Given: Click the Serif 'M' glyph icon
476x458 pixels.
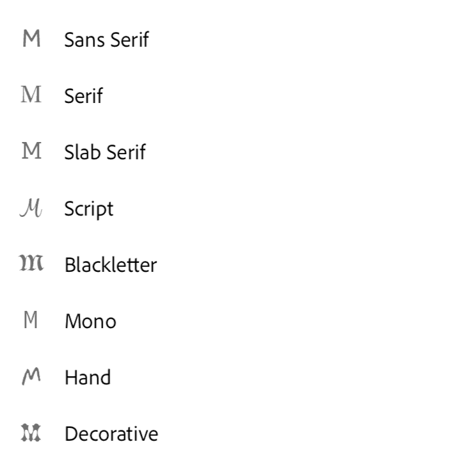Looking at the screenshot, I should [x=31, y=96].
